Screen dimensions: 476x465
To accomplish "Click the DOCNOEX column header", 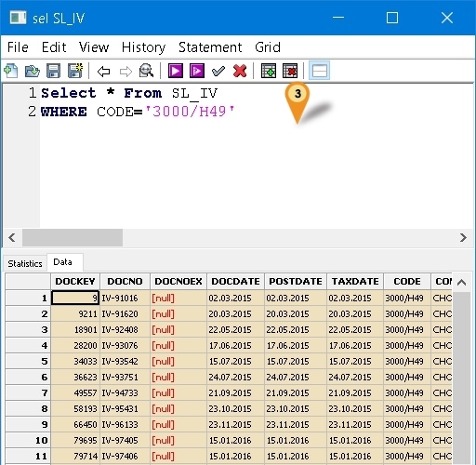I will tap(178, 282).
